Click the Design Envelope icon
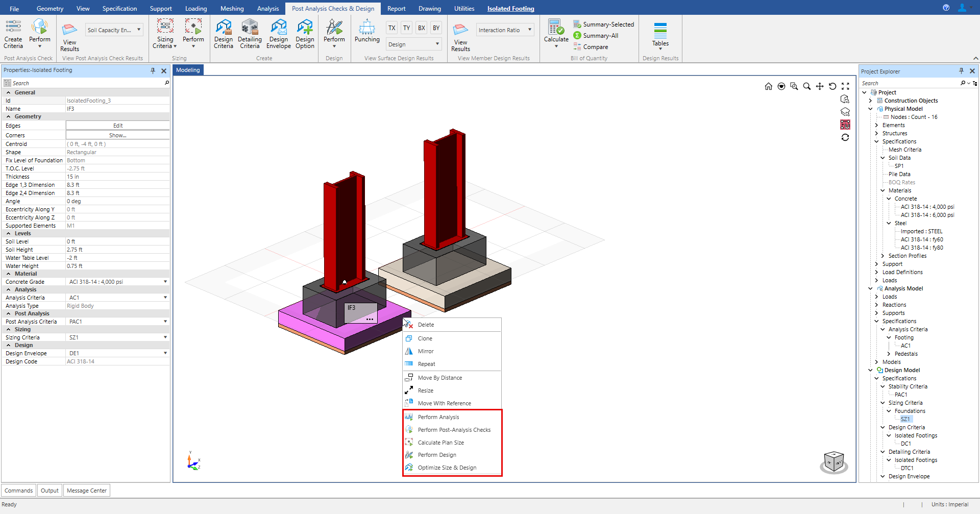980x514 pixels. tap(279, 34)
